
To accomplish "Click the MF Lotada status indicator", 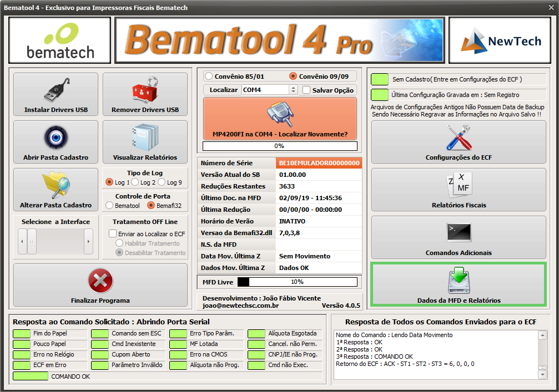I will pyautogui.click(x=178, y=344).
